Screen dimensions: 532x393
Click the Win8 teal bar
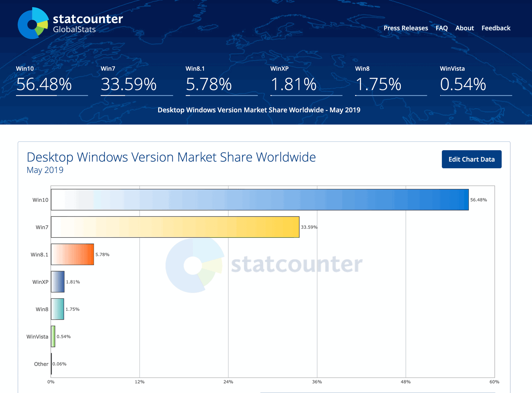tap(57, 309)
